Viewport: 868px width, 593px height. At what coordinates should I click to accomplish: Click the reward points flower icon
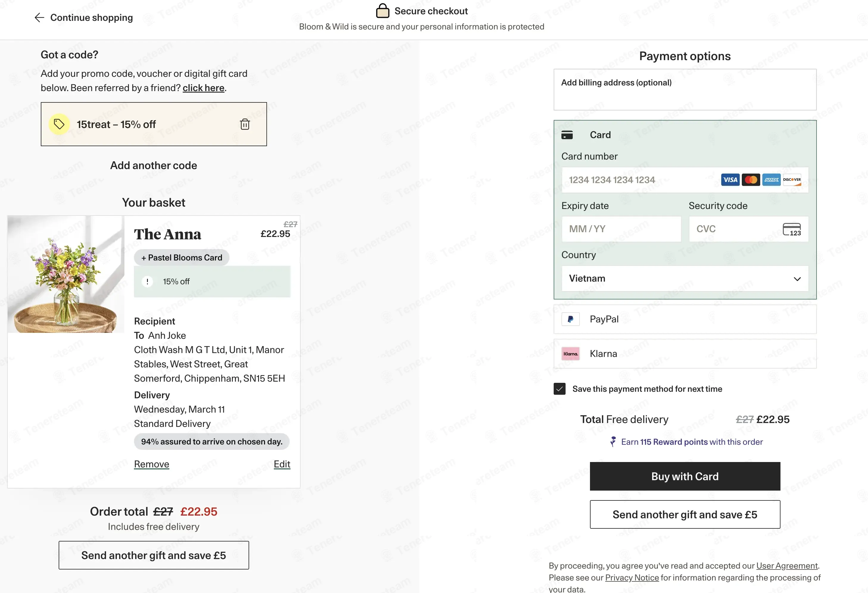613,442
